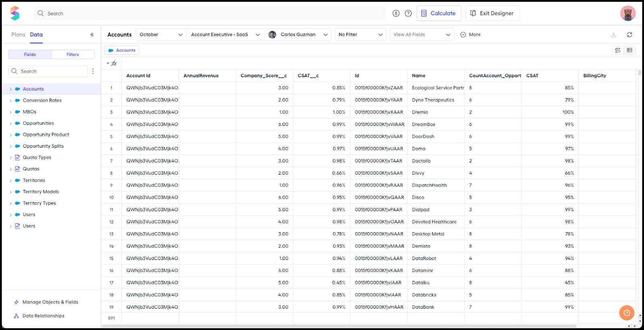Switch to the Plans tab
The width and height of the screenshot is (644, 330).
tap(18, 35)
